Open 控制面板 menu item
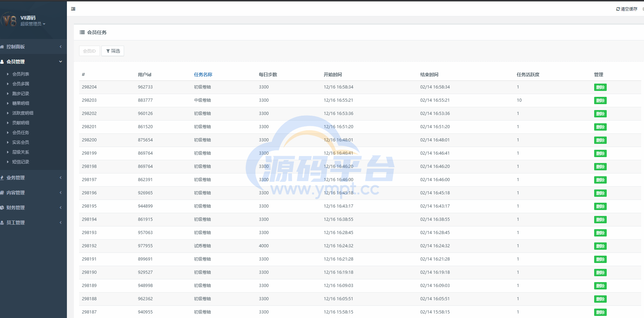Image resolution: width=644 pixels, height=318 pixels. point(33,47)
